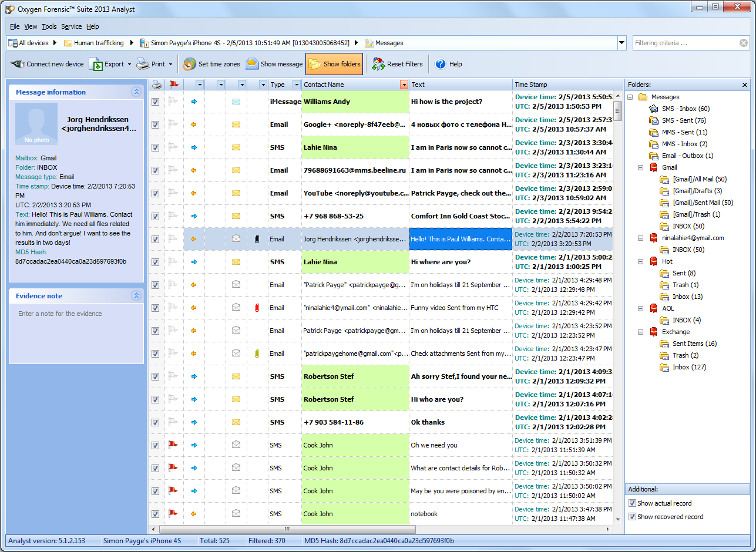This screenshot has height=552, width=756.
Task: Click the red flag on 'Oh we need you' row
Action: tap(174, 445)
